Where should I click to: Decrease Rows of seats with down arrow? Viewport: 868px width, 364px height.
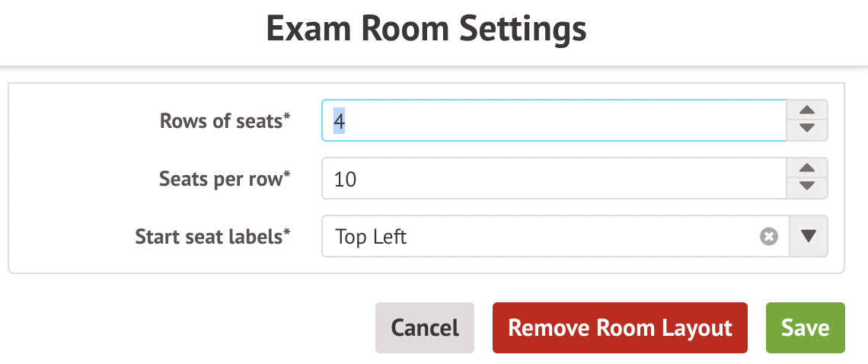click(x=808, y=129)
